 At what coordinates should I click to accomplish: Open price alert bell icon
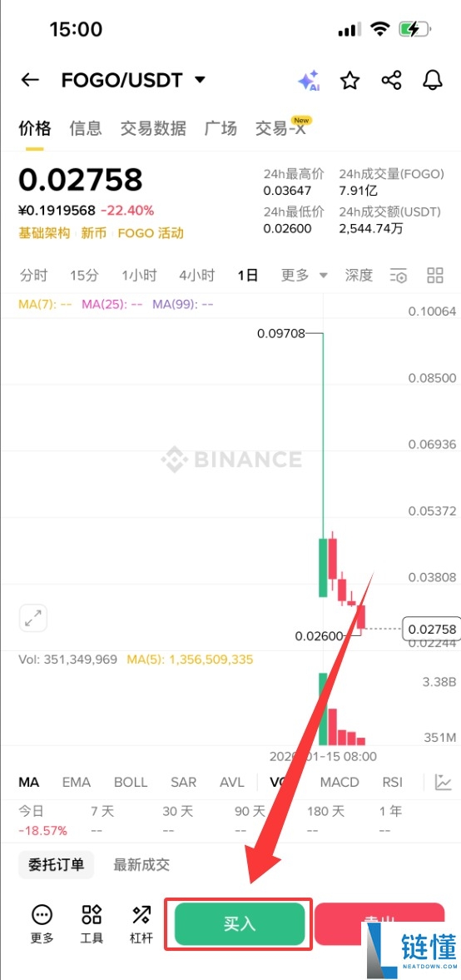point(432,80)
